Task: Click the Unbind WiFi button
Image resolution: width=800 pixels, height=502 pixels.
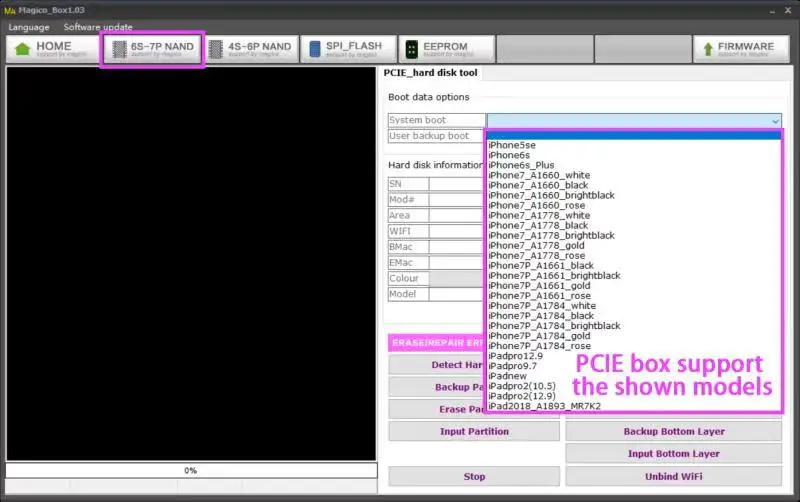Action: [673, 476]
